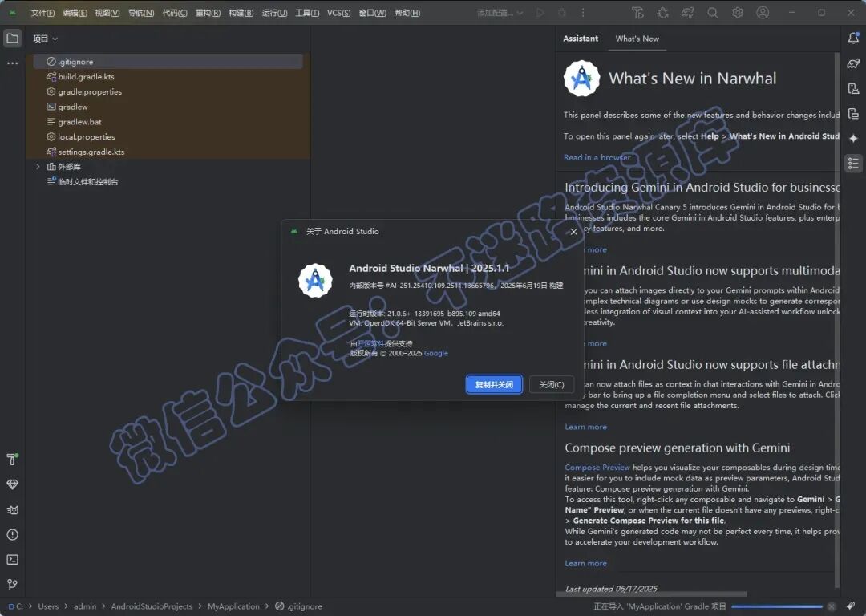Open the gem-shaped tool window icon

(12, 484)
